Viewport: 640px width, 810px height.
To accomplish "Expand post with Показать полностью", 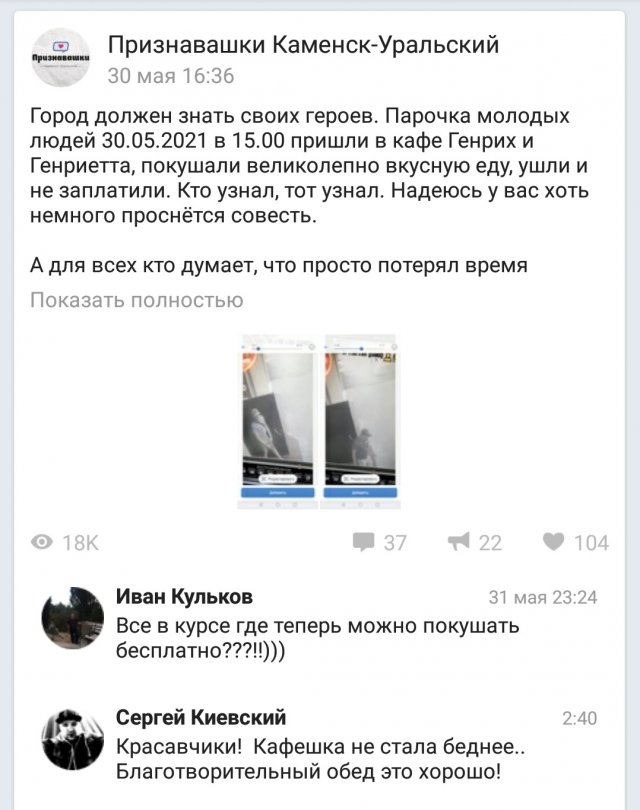I will tap(137, 300).
